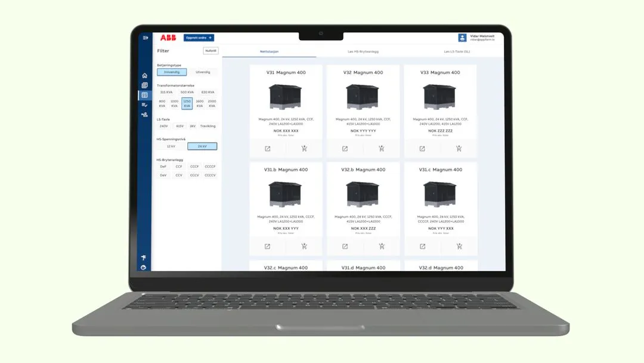Open the checklist sidebar icon
Image resolution: width=644 pixels, height=363 pixels.
(144, 105)
